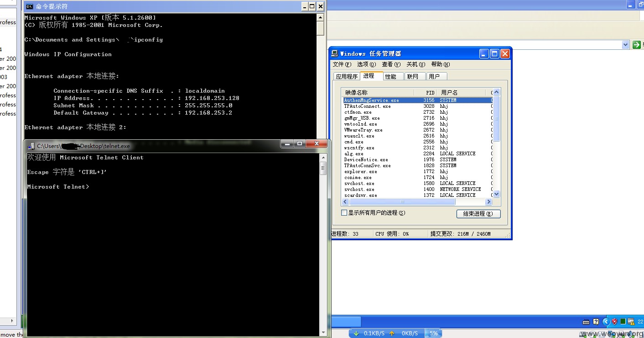Click the red shield security tray icon

click(614, 322)
